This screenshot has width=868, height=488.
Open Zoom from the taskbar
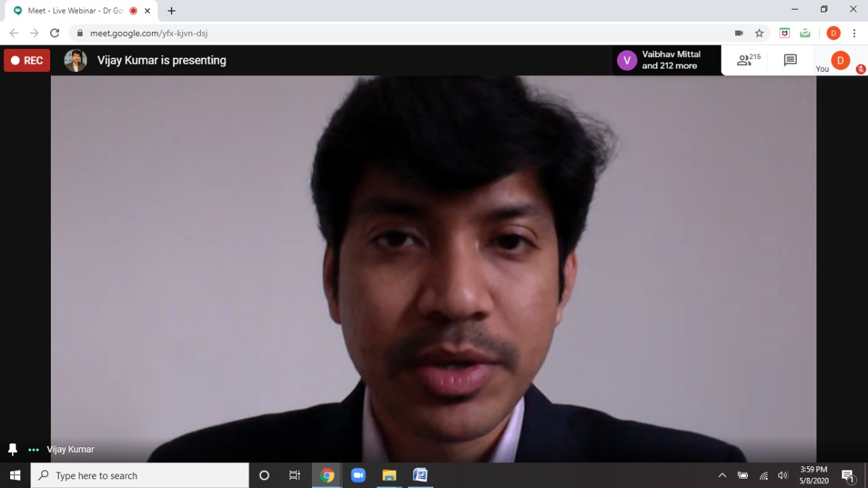(x=358, y=475)
